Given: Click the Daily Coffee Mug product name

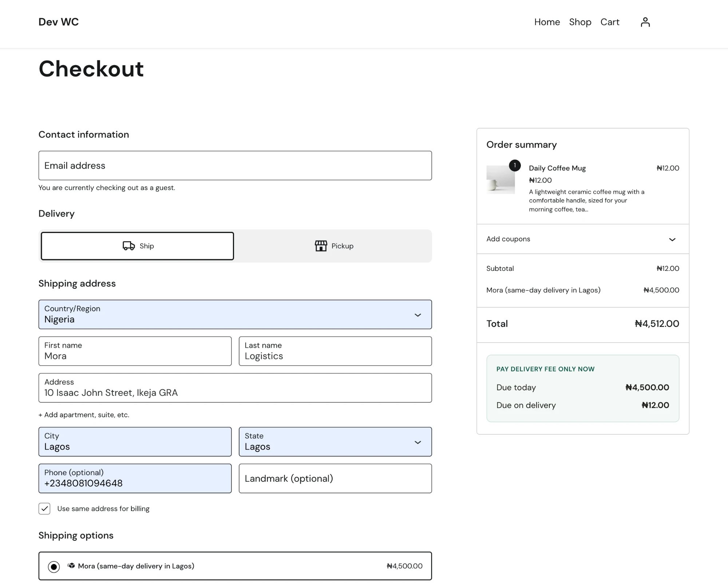Looking at the screenshot, I should coord(557,168).
